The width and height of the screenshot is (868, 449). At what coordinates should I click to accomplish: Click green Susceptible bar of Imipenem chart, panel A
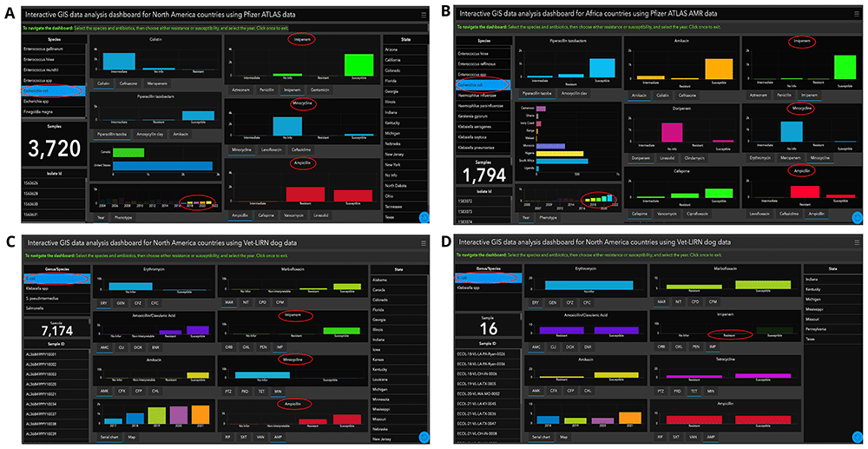point(358,65)
